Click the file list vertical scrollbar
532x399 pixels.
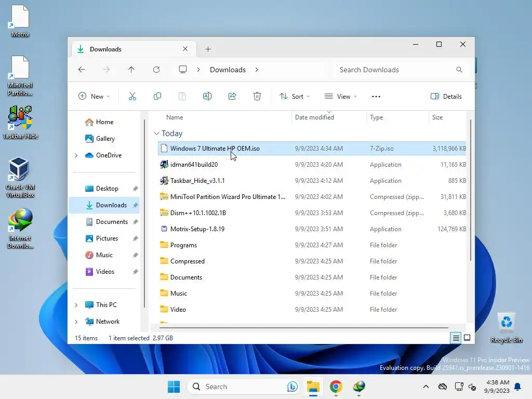pyautogui.click(x=471, y=190)
